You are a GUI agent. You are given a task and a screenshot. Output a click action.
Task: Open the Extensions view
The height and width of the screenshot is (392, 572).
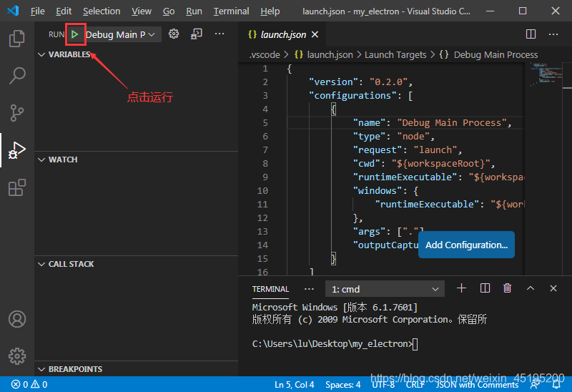[x=16, y=187]
